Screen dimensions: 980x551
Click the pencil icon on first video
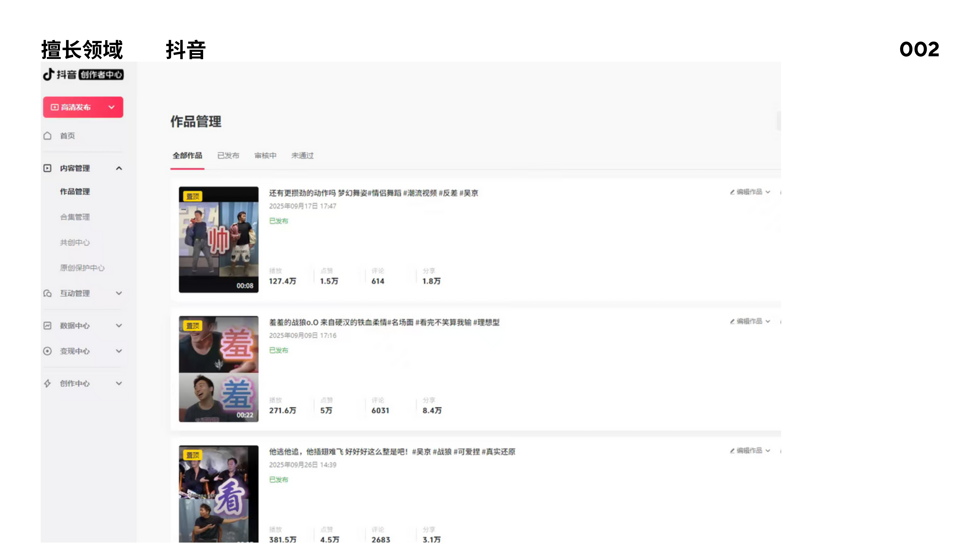[732, 192]
